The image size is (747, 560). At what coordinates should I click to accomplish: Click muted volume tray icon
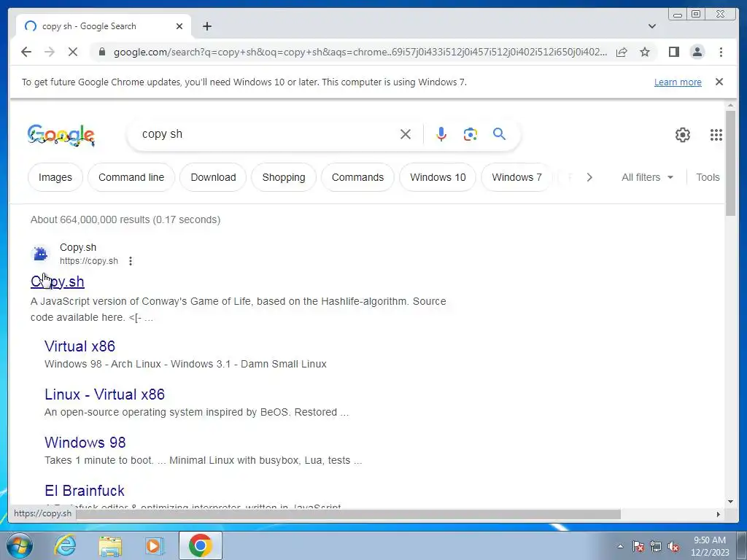(x=673, y=546)
